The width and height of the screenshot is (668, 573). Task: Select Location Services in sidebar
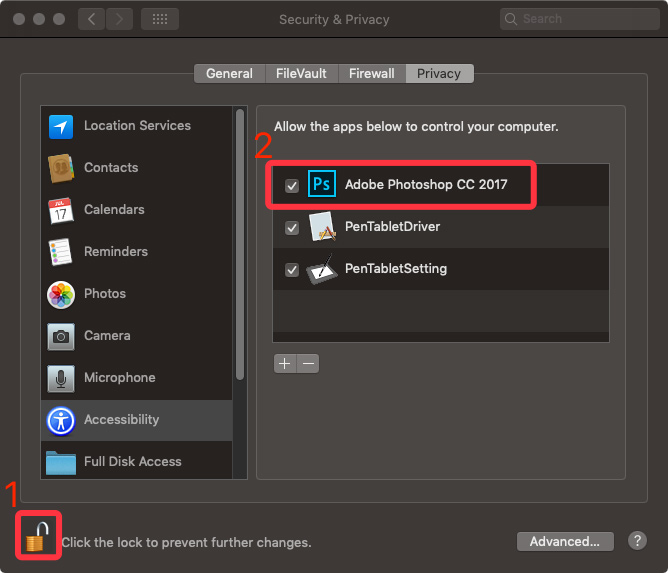[136, 126]
